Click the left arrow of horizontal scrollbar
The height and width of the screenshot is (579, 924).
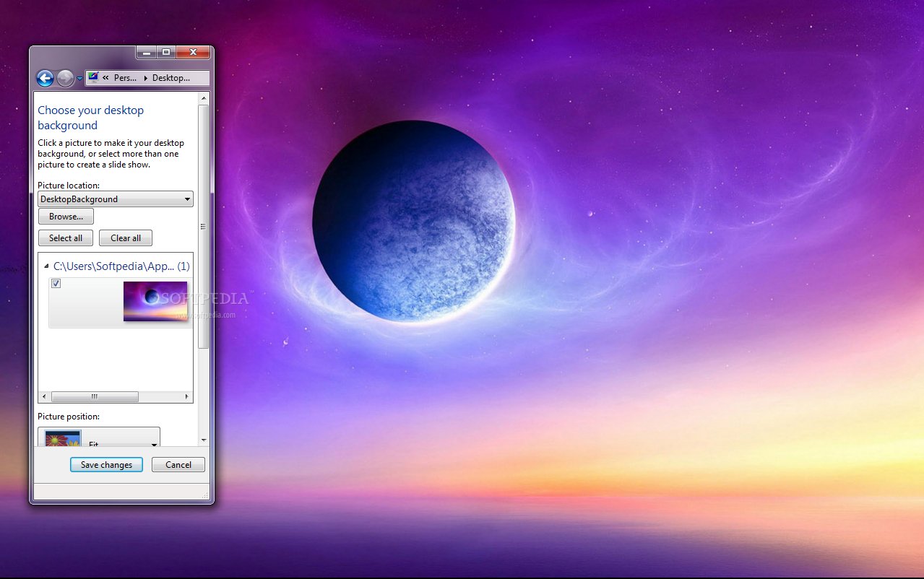44,397
